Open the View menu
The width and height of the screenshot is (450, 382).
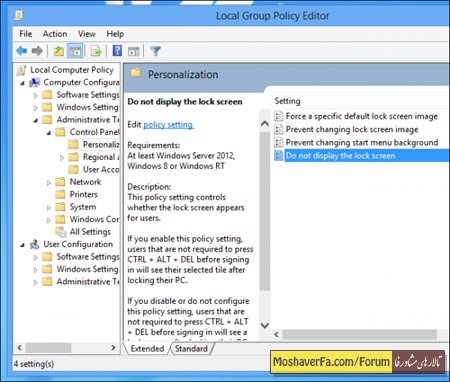(87, 34)
